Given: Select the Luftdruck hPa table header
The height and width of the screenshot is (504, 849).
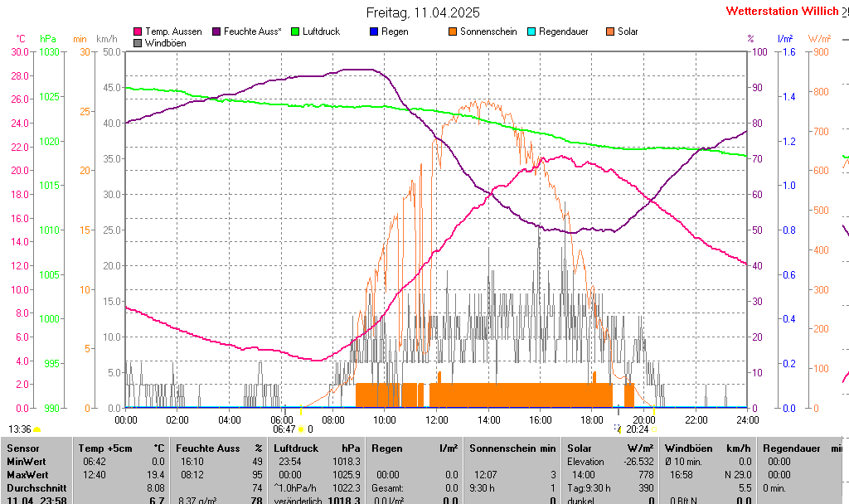Looking at the screenshot, I should coord(318,448).
